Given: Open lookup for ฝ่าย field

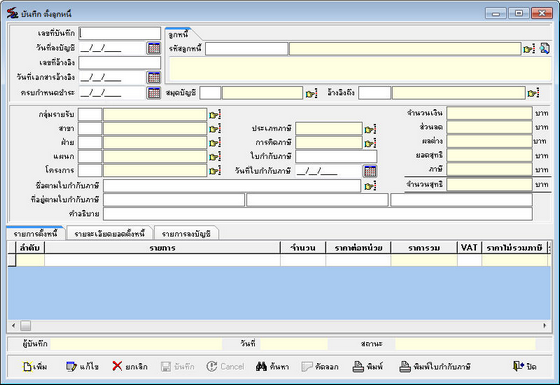Looking at the screenshot, I should 215,143.
